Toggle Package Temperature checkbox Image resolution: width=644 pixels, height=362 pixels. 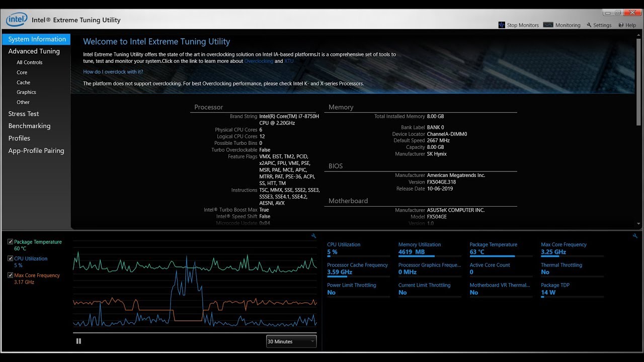(x=11, y=242)
